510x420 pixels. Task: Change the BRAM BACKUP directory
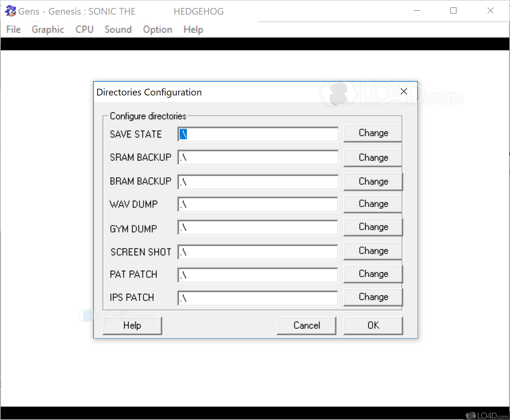click(x=373, y=181)
